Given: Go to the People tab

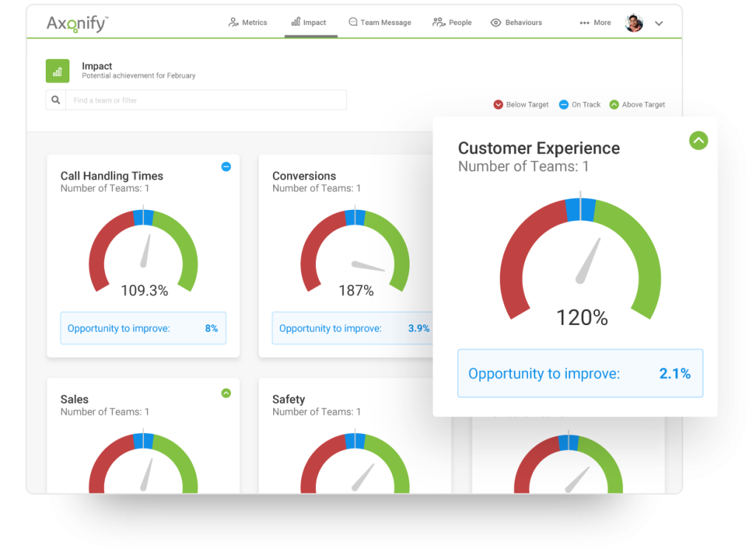Looking at the screenshot, I should (x=452, y=23).
